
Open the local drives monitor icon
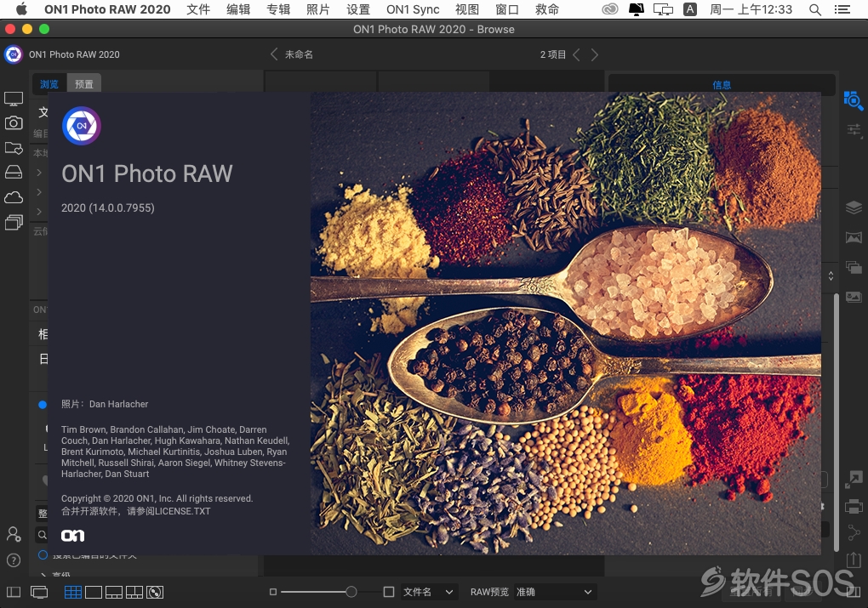pyautogui.click(x=14, y=99)
